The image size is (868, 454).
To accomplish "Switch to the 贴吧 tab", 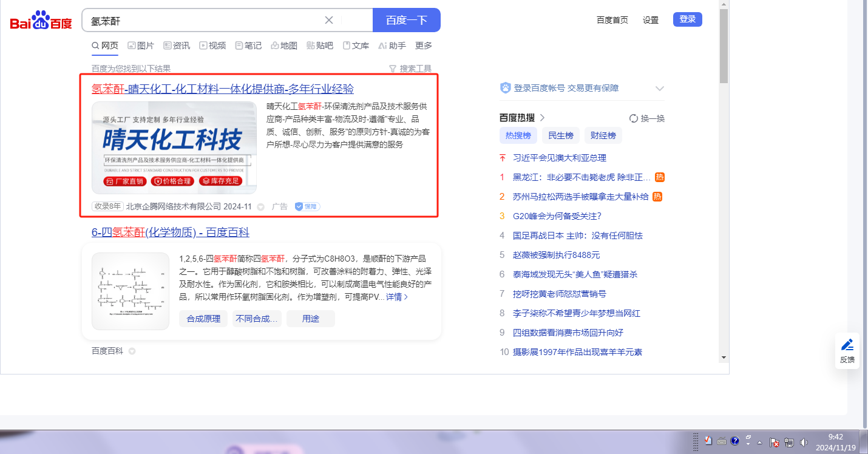I will point(320,46).
